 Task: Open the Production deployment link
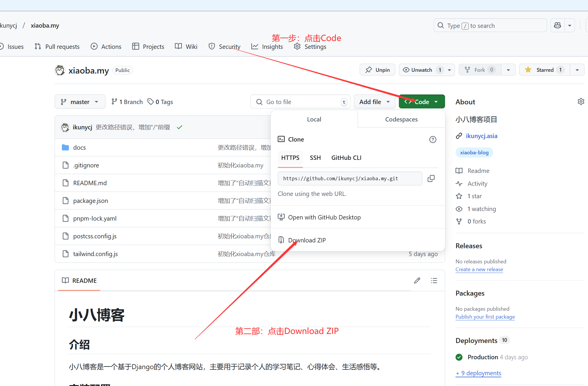pos(483,357)
